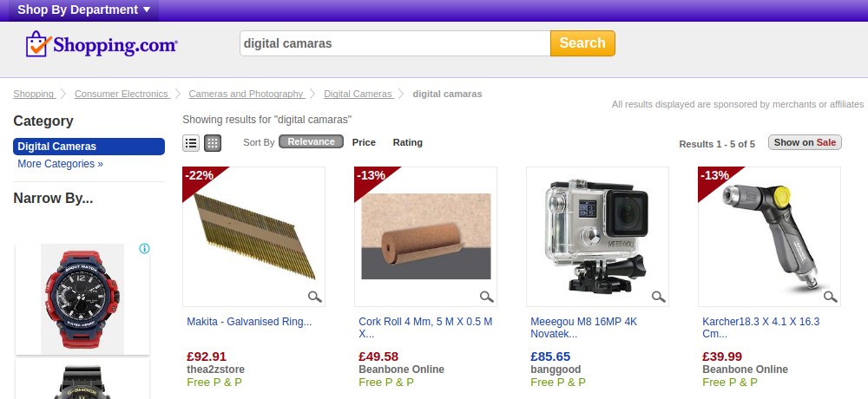Zoom the Meeegou camera image magnifier

point(659,297)
